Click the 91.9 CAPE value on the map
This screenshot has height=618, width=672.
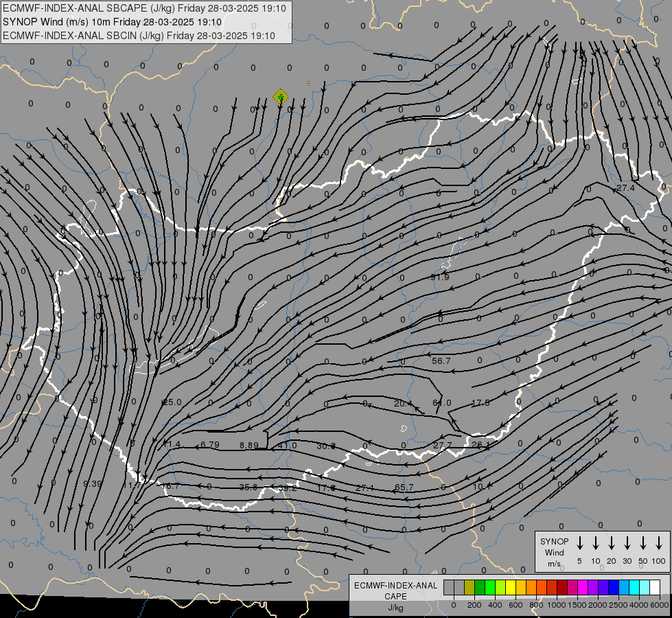(x=440, y=277)
